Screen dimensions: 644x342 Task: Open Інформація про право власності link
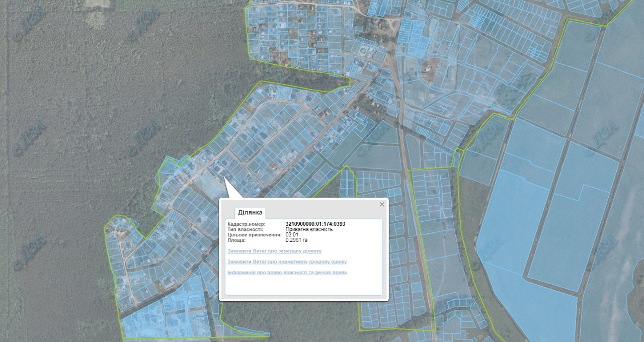[287, 273]
